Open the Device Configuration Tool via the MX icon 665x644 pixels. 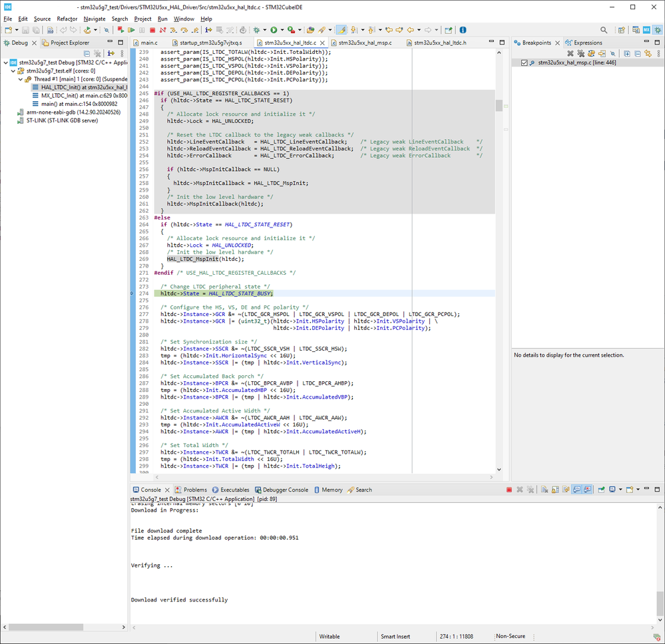pyautogui.click(x=646, y=29)
